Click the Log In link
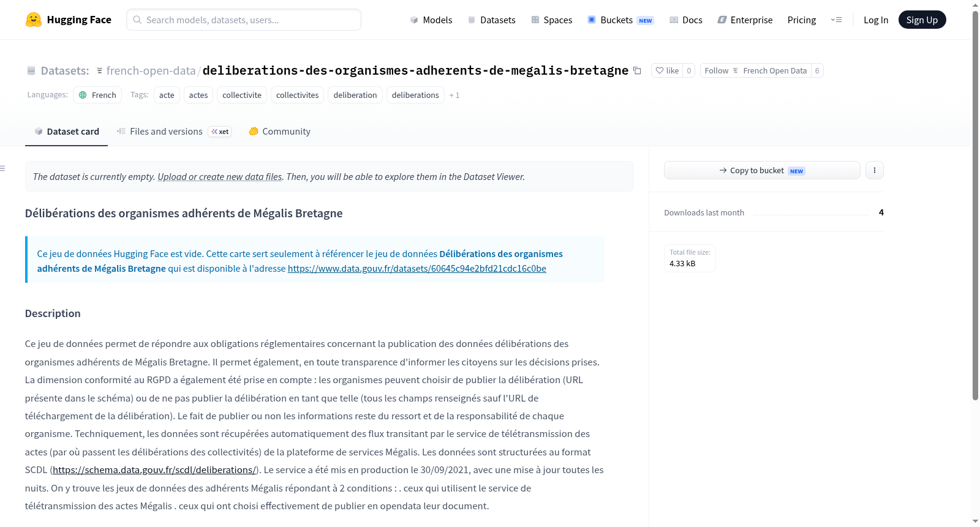The image size is (980, 527). pos(876,20)
